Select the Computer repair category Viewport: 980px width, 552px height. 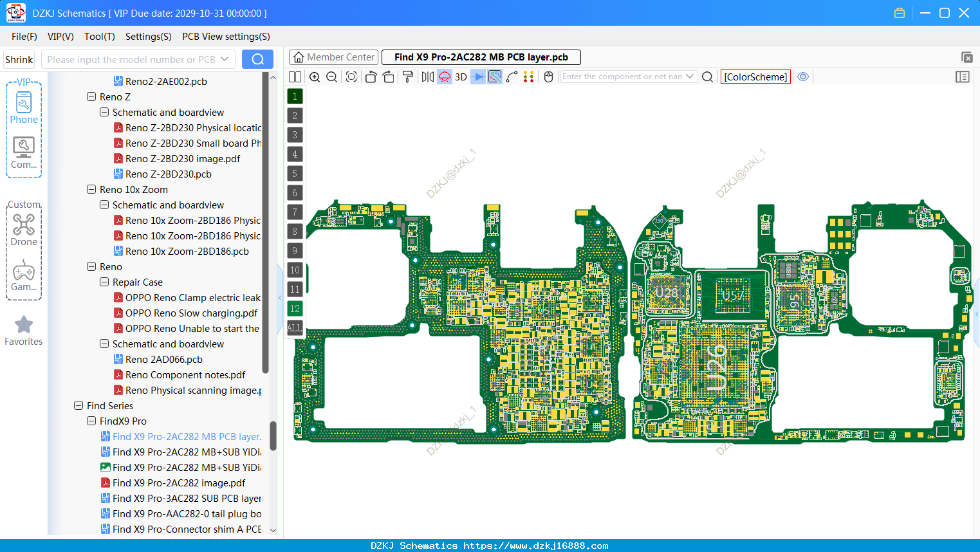pos(24,152)
